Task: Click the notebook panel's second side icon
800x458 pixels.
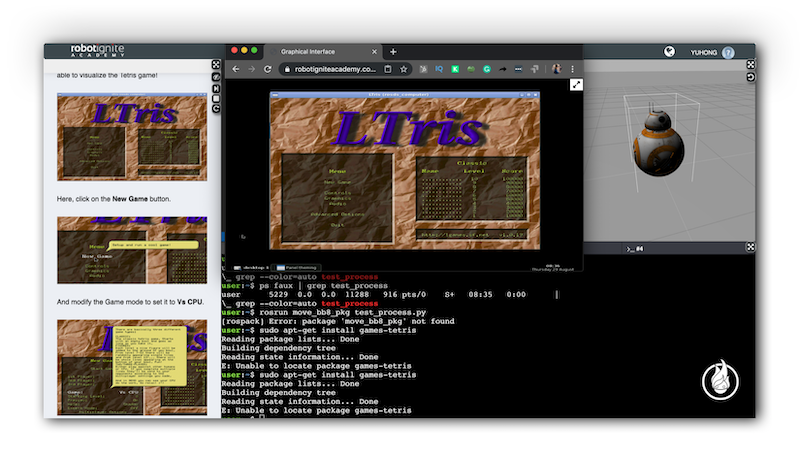Action: tap(216, 77)
